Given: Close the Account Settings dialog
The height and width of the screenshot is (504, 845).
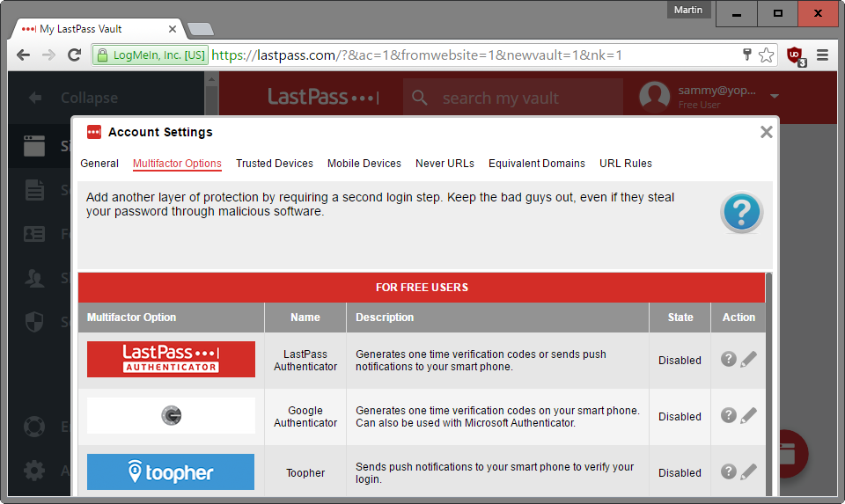Looking at the screenshot, I should [766, 132].
